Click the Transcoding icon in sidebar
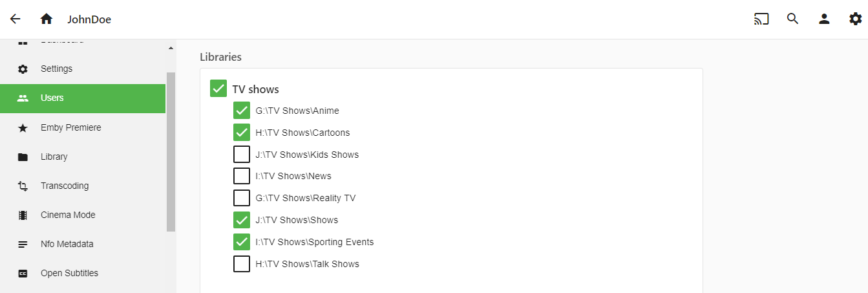This screenshot has width=868, height=293. (23, 186)
